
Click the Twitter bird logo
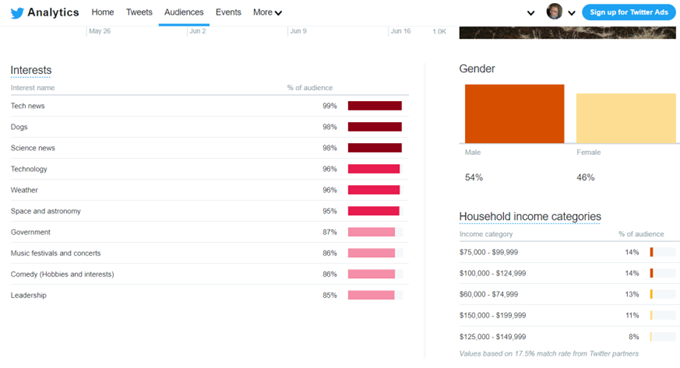click(17, 13)
